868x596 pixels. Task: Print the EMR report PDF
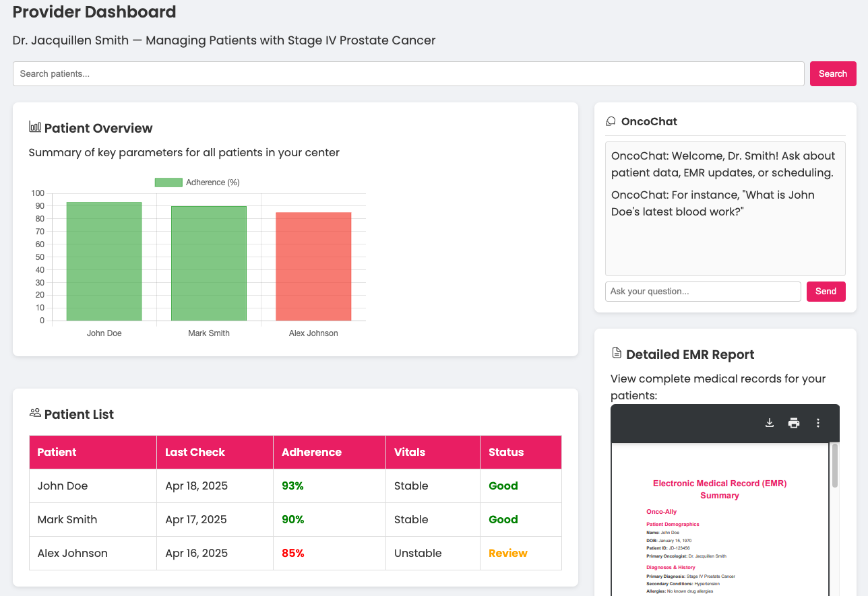tap(794, 423)
